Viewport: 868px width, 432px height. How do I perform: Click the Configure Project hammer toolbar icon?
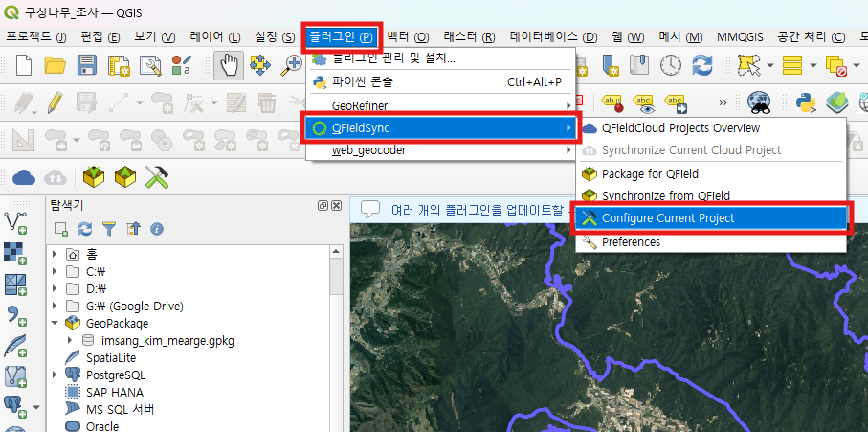pyautogui.click(x=157, y=177)
